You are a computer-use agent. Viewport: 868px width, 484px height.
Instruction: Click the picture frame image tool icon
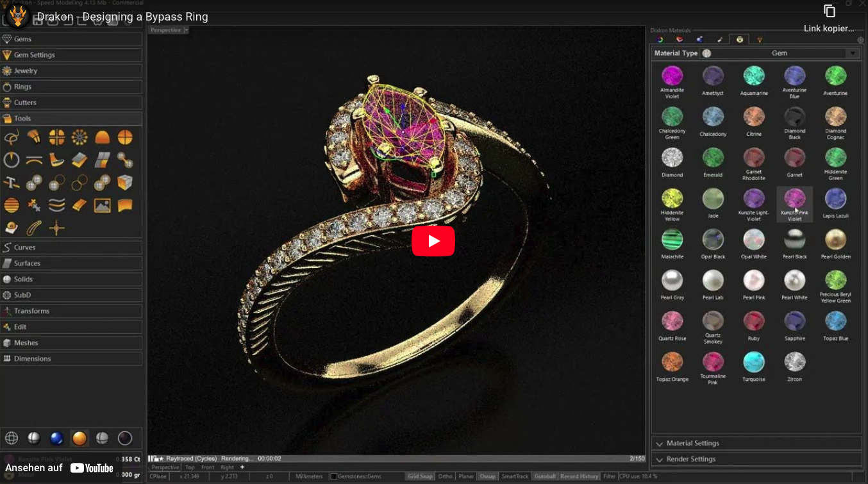102,205
